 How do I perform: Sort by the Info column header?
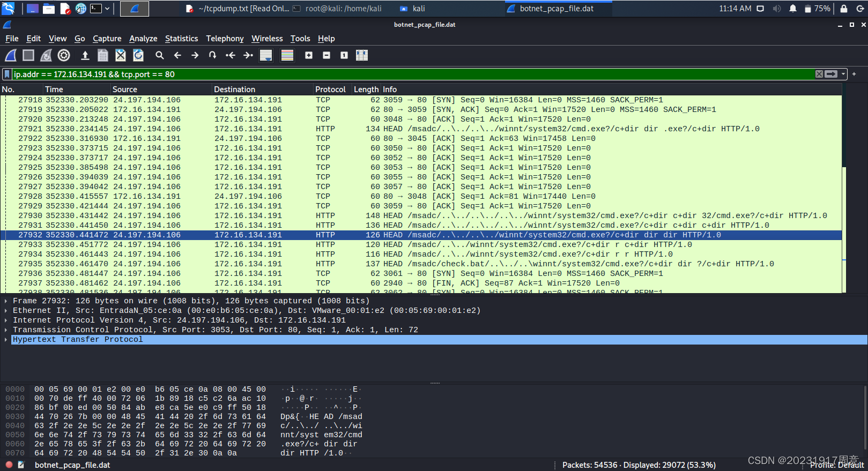point(611,89)
